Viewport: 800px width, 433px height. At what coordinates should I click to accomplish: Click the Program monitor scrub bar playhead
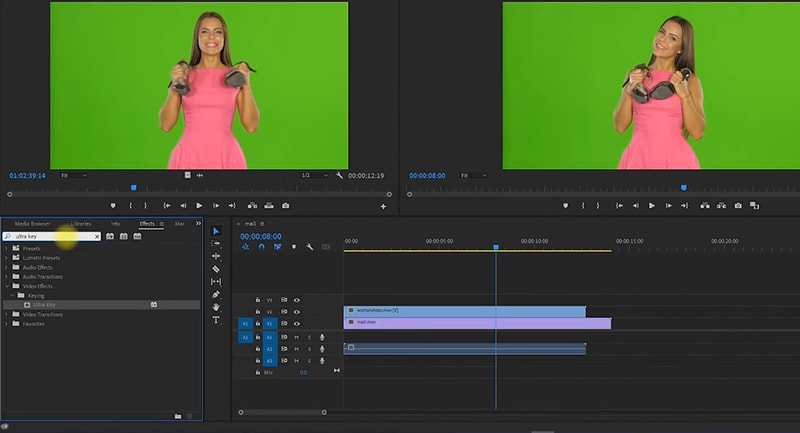684,187
